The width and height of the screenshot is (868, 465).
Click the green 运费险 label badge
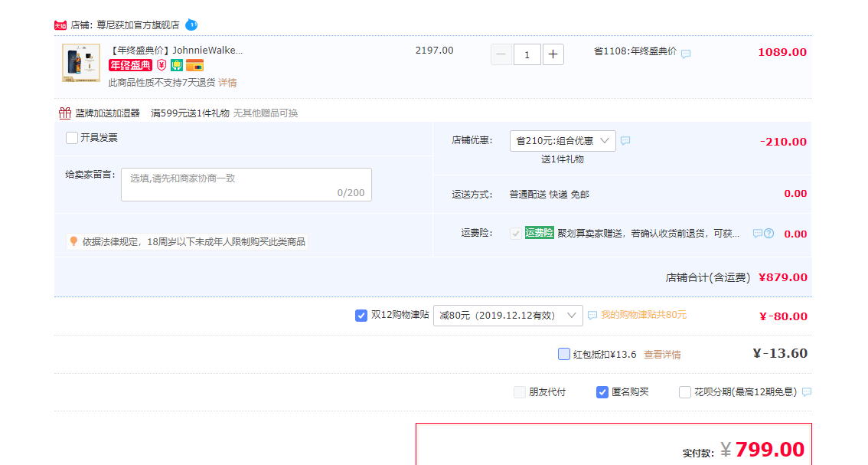[539, 233]
